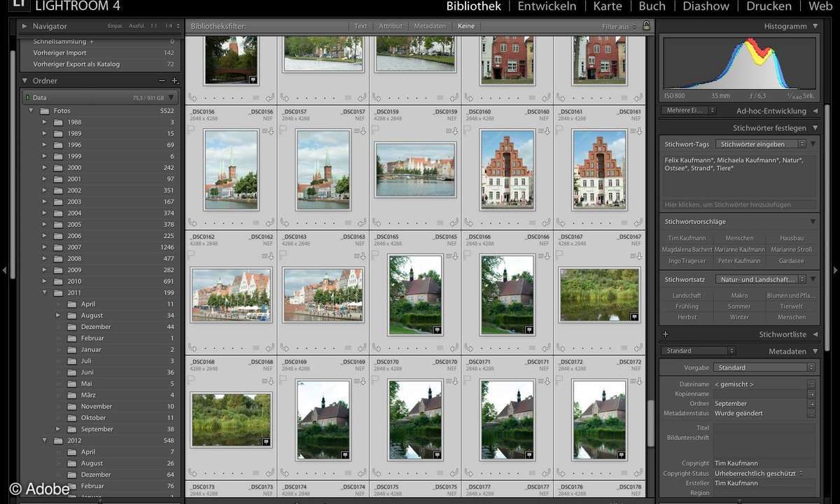The height and width of the screenshot is (504, 840).
Task: Add keyword suggestion Gardasee
Action: tap(791, 261)
